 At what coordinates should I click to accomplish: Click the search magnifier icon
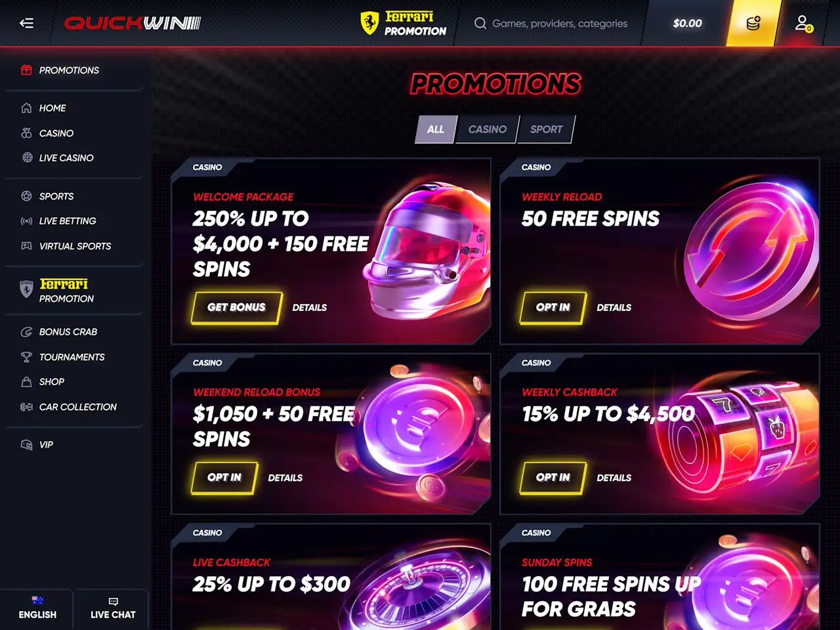[480, 24]
